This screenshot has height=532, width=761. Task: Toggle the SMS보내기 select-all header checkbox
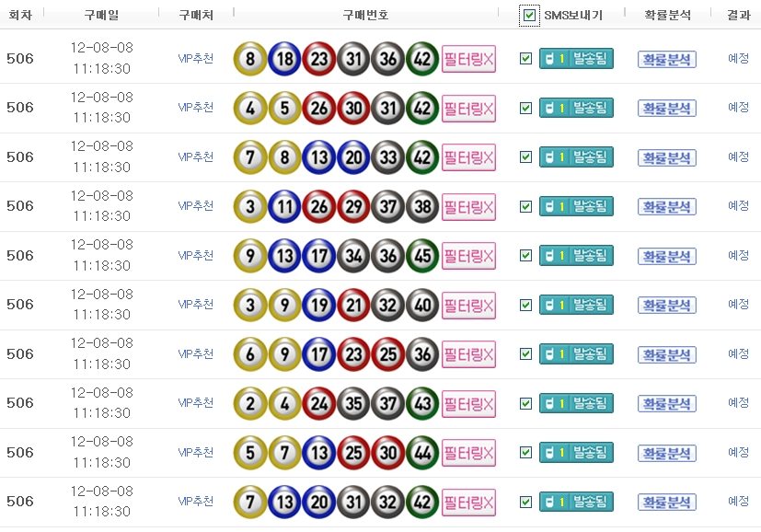point(528,15)
